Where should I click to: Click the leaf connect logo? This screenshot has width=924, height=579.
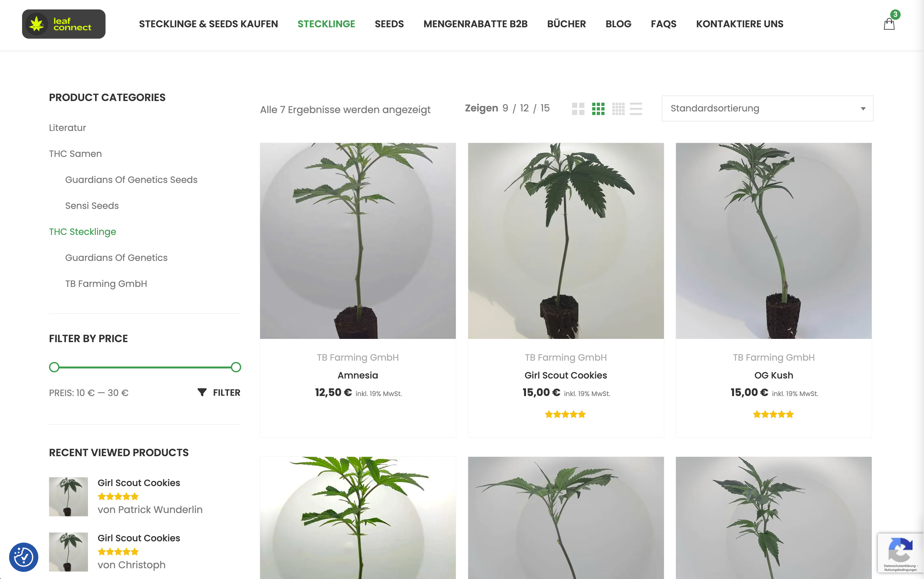tap(64, 24)
